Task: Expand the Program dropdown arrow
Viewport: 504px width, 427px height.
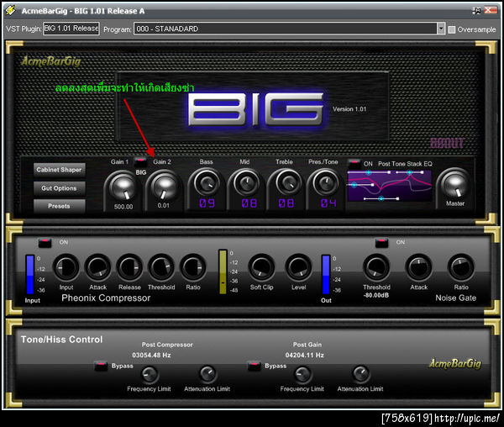Action: (441, 29)
